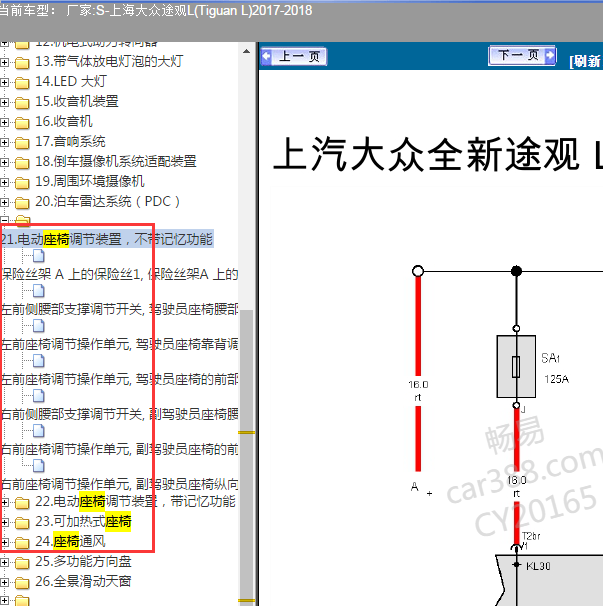Select 25.多功能方向盘 label
This screenshot has width=603, height=606.
(x=83, y=562)
